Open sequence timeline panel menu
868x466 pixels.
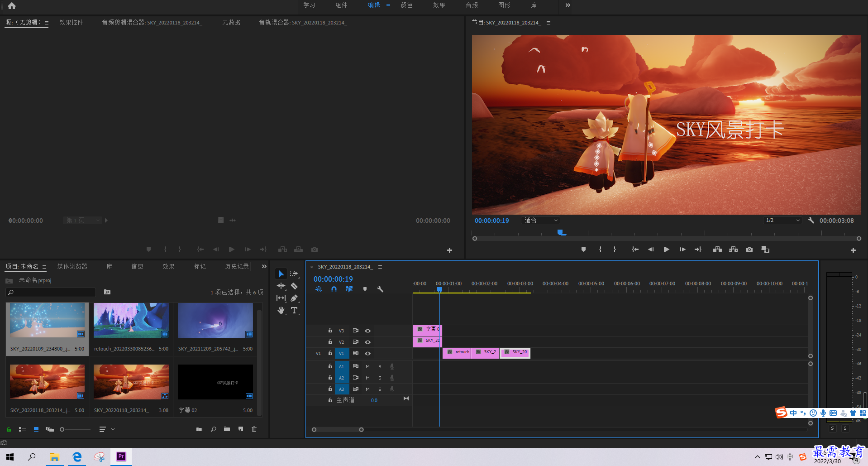tap(380, 267)
